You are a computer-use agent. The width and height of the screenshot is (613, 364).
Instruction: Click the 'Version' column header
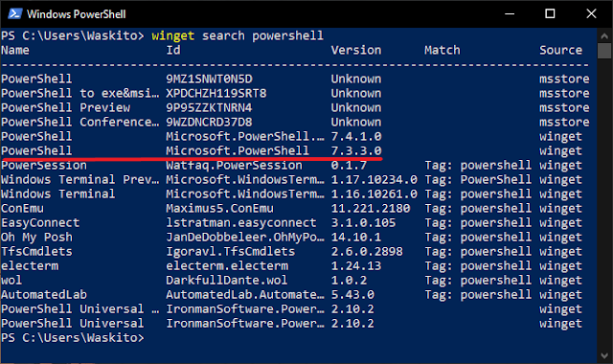click(355, 50)
